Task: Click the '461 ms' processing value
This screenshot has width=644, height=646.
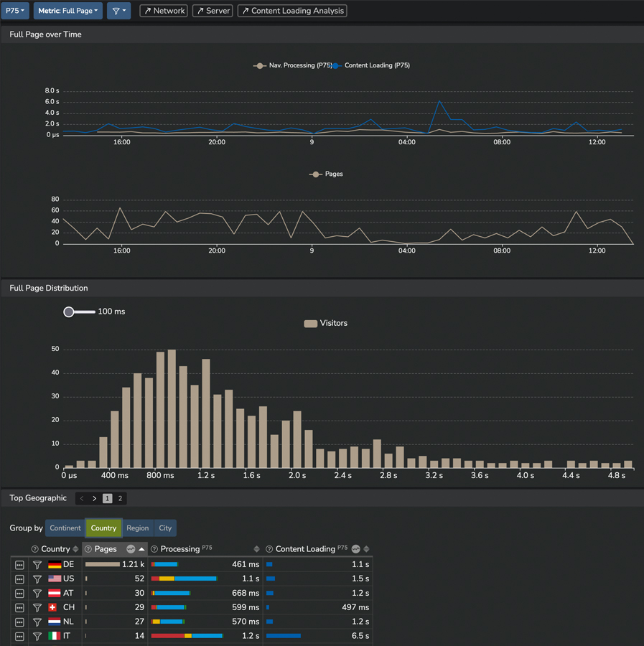Action: (246, 564)
